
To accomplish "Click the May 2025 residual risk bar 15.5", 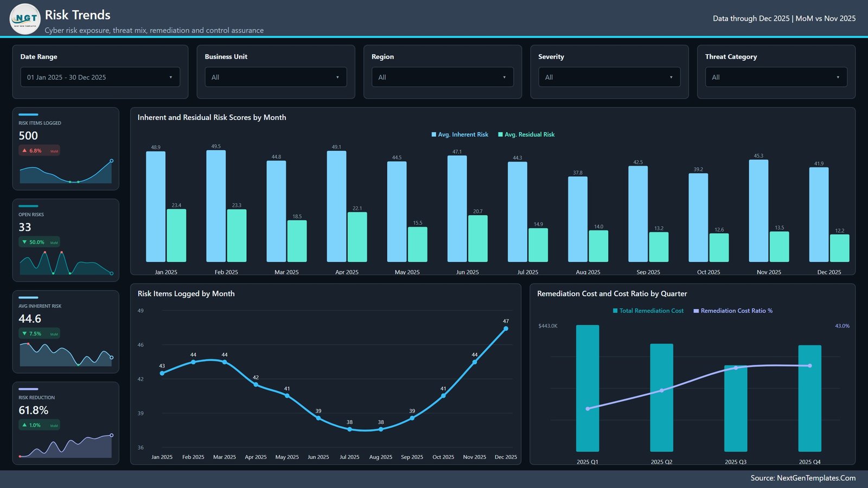I will (417, 245).
